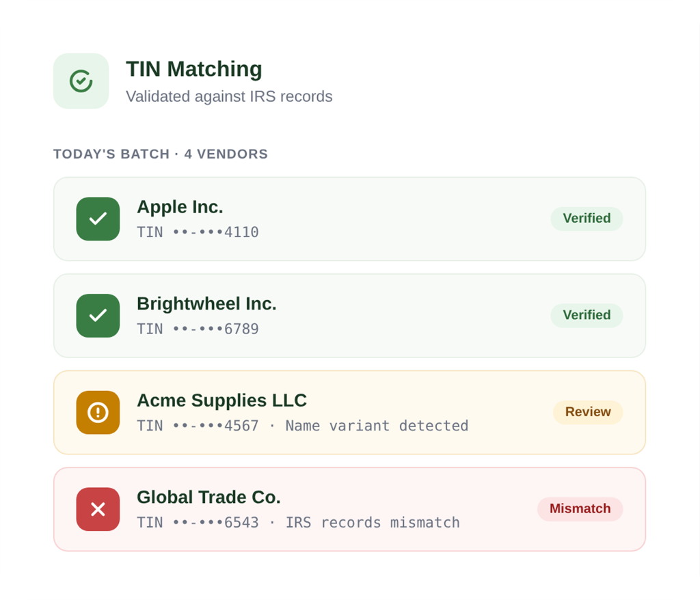Click the IRS records mismatch note
This screenshot has height=600, width=700.
pos(373,523)
